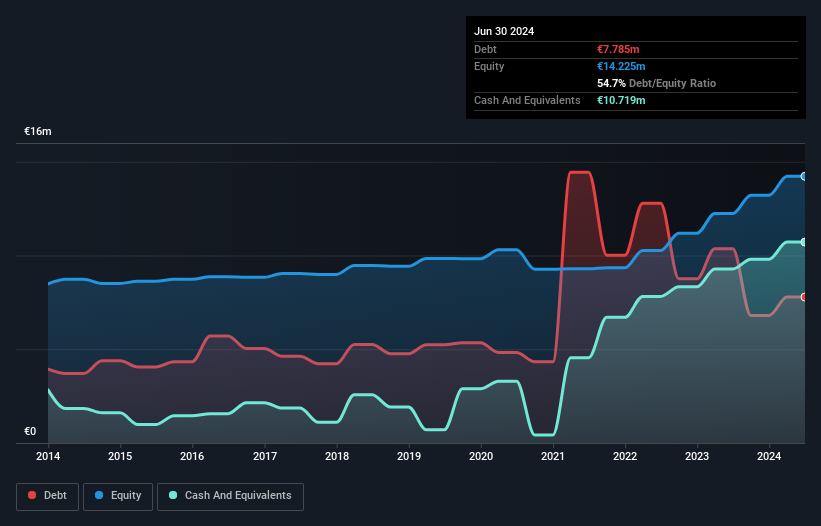821x526 pixels.
Task: Toggle the Equity legend button
Action: tap(118, 496)
